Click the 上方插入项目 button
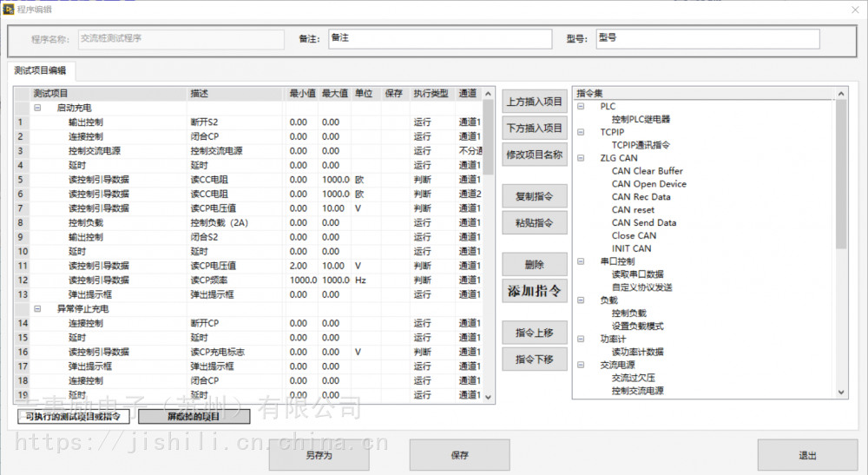The image size is (868, 475). pyautogui.click(x=534, y=101)
